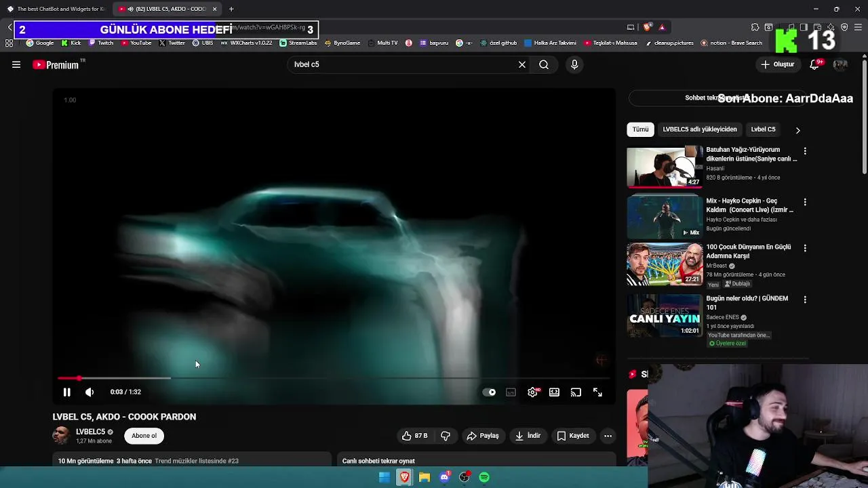Open Discord from the taskbar
The width and height of the screenshot is (868, 488).
[444, 477]
